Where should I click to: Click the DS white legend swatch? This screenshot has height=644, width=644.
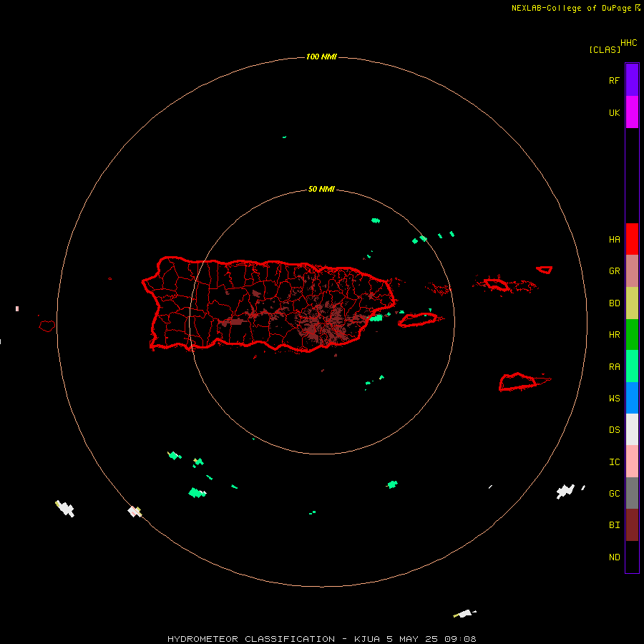click(632, 429)
